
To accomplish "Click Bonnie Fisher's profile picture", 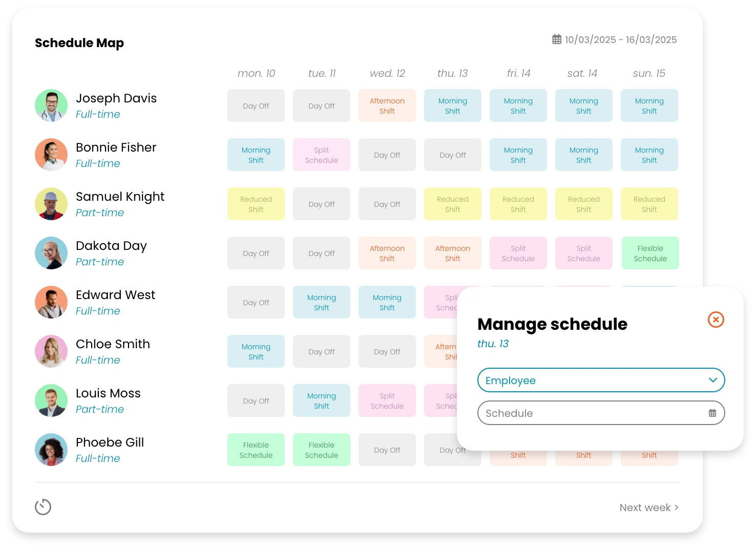I will 51,155.
